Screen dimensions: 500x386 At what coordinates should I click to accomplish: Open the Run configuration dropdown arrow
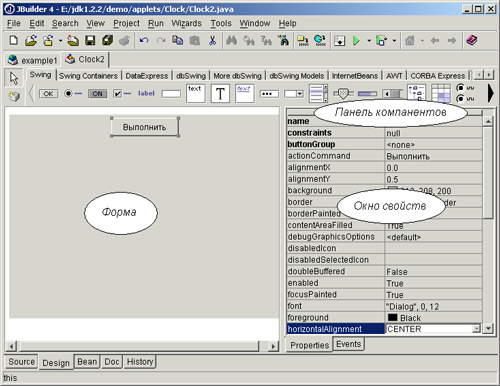[x=369, y=41]
